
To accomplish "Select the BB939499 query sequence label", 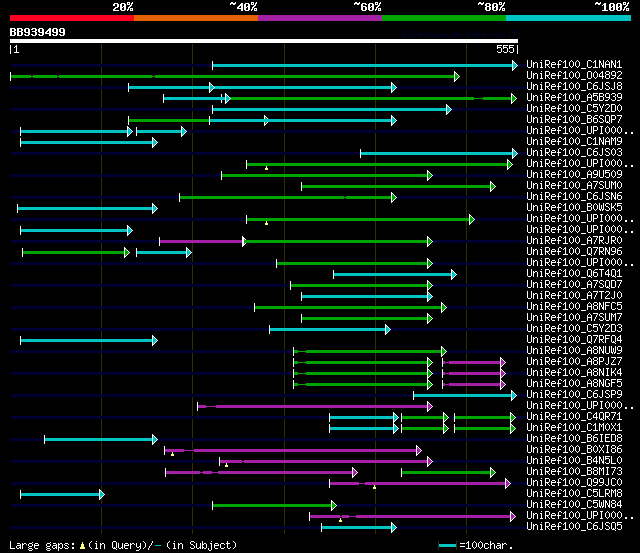I will [38, 32].
